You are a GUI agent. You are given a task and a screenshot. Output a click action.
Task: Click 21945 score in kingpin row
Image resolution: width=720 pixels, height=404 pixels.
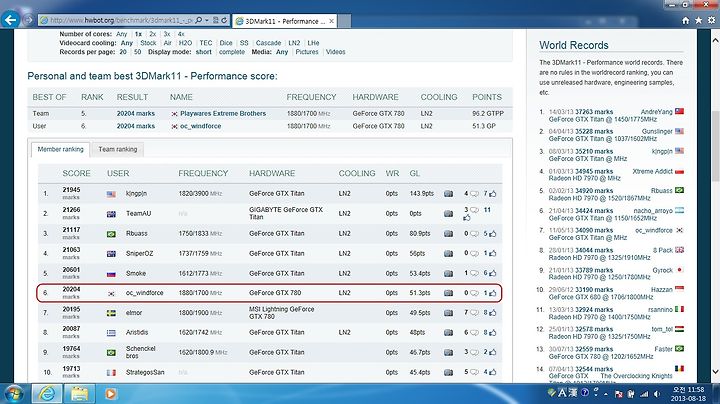(x=71, y=190)
